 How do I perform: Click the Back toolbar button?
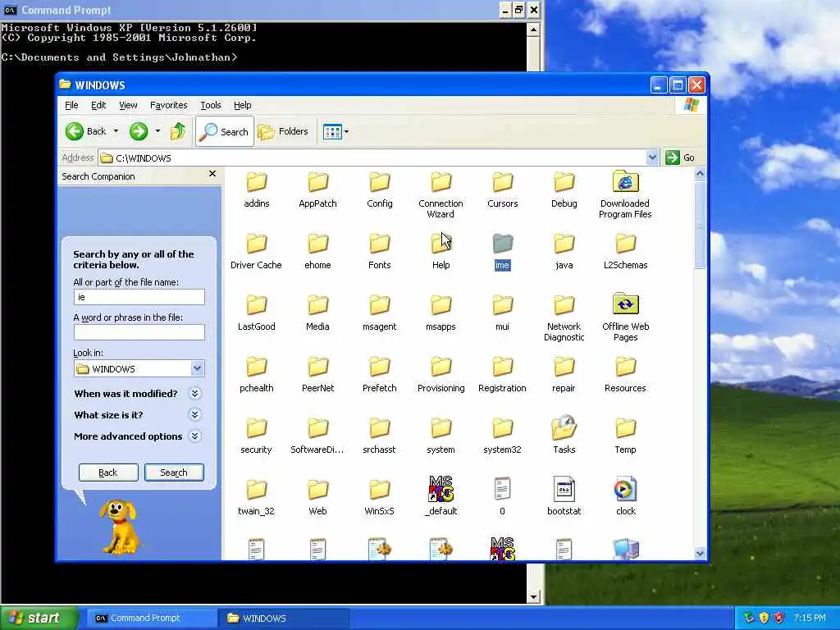click(85, 131)
